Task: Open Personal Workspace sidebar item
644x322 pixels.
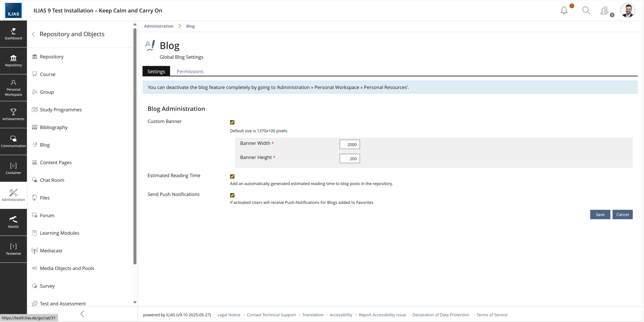Action: pos(13,88)
